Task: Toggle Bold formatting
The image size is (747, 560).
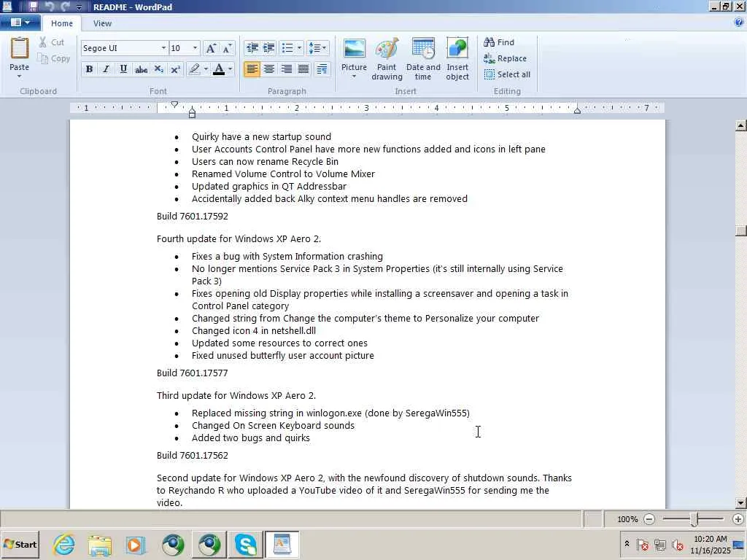Action: click(89, 69)
